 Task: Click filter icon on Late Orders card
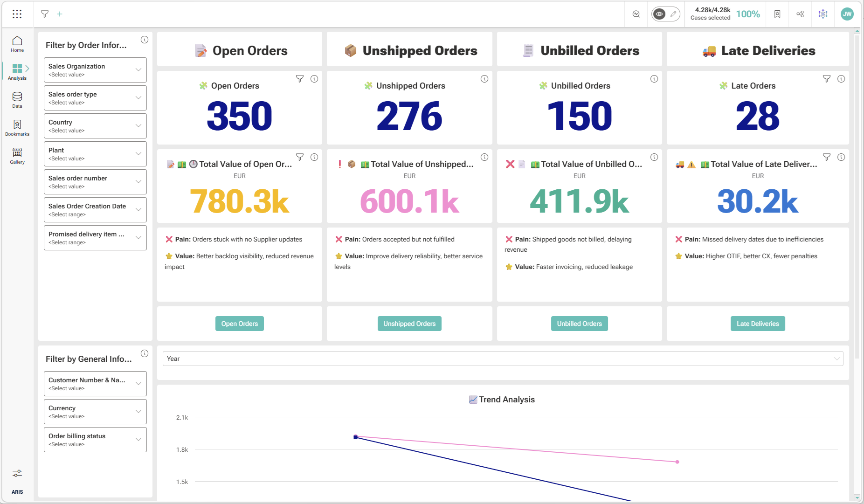click(827, 79)
